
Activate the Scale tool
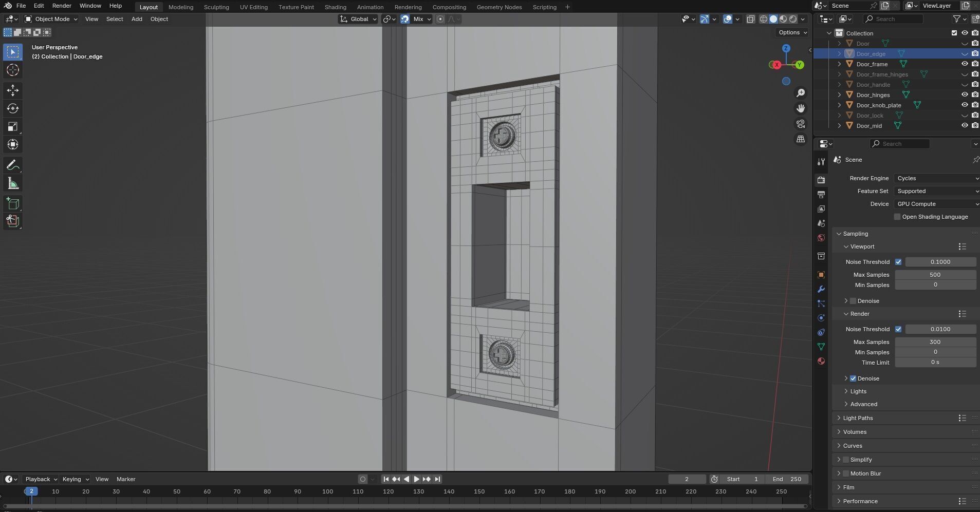click(x=13, y=126)
